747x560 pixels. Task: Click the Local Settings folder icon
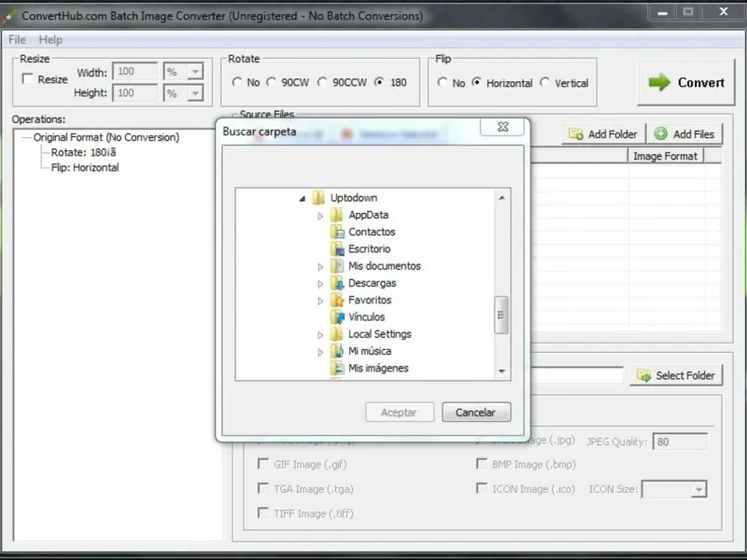point(337,334)
